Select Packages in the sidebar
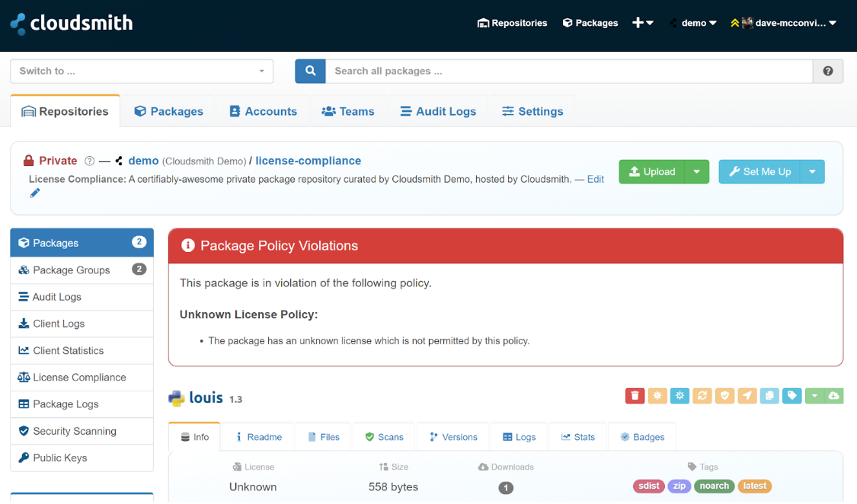 click(82, 242)
